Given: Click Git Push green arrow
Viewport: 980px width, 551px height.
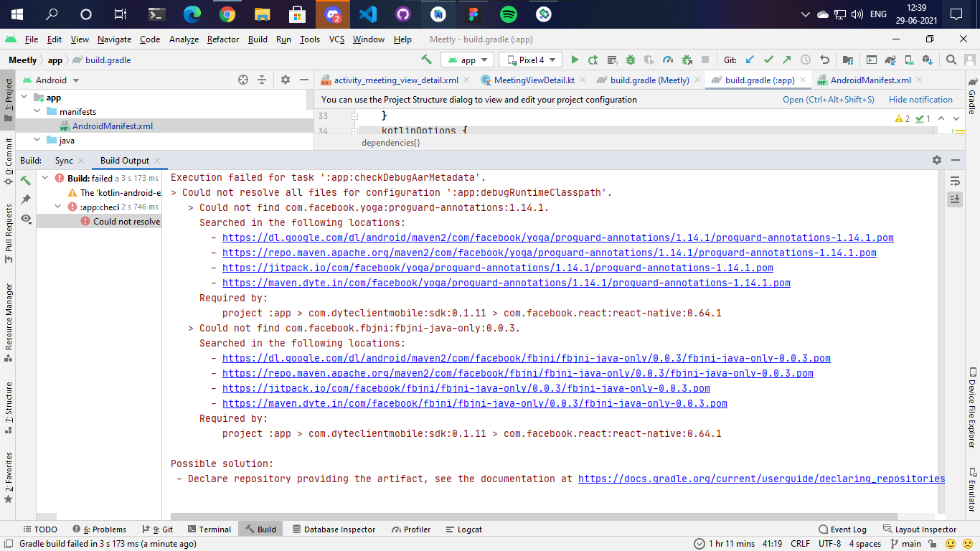Looking at the screenshot, I should (787, 60).
